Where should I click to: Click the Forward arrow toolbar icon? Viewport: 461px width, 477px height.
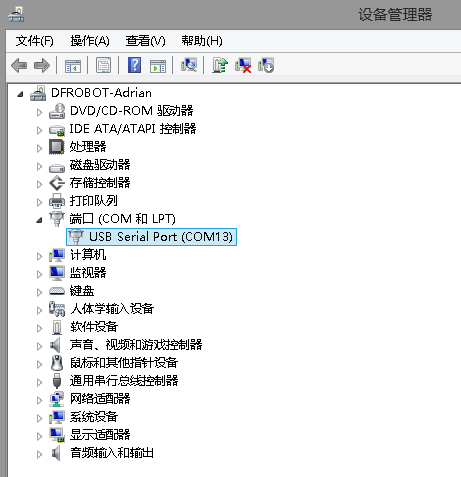coord(42,65)
